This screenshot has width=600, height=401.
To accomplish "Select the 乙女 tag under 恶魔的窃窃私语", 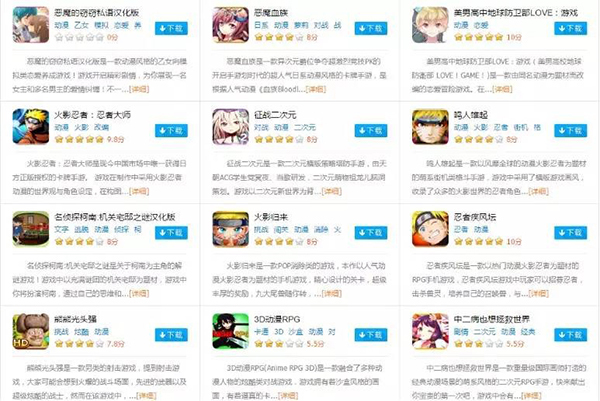I will (81, 25).
